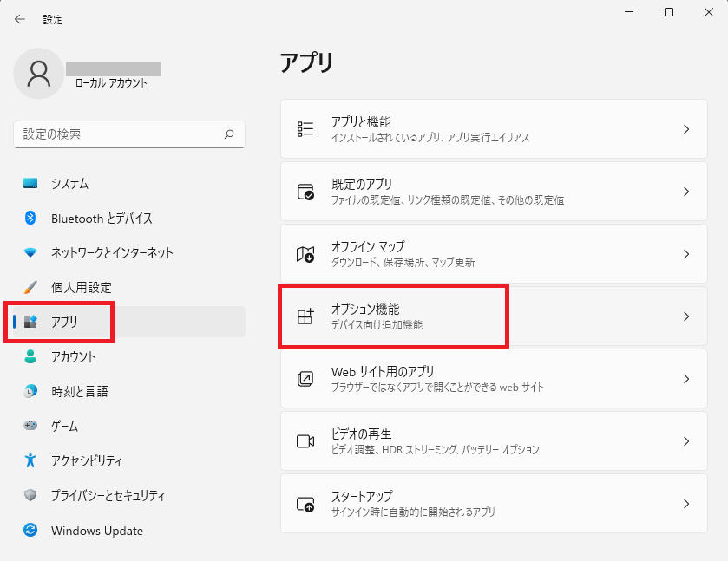Select システム in the sidebar
This screenshot has height=561, width=728.
tap(129, 183)
